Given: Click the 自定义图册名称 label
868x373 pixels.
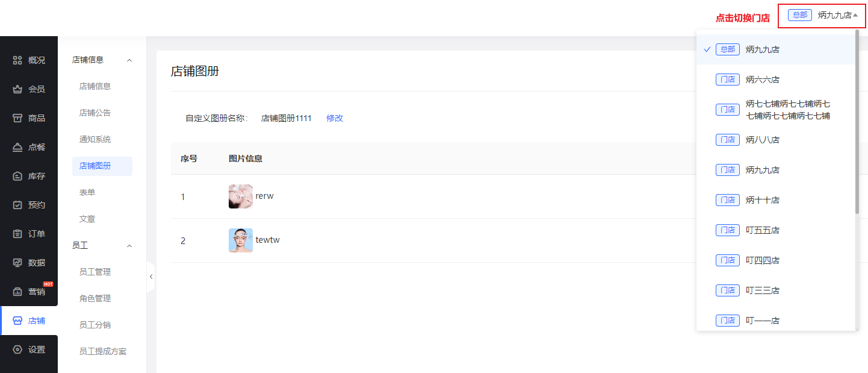Looking at the screenshot, I should 217,118.
